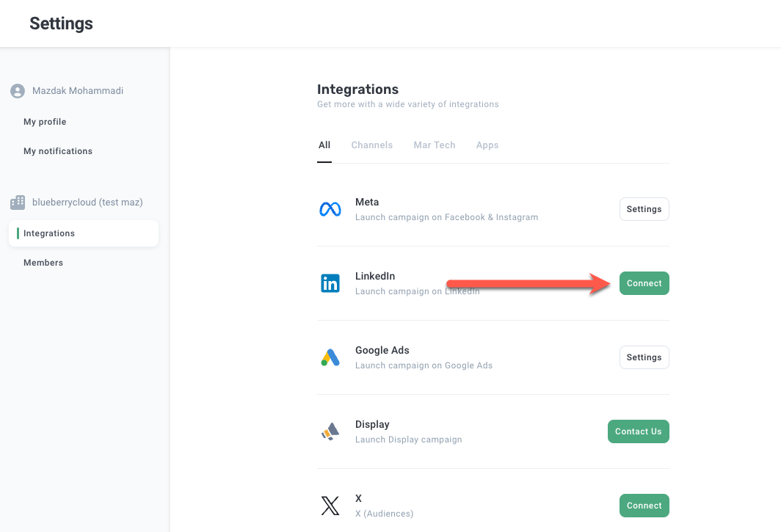The width and height of the screenshot is (781, 532).
Task: Open Google Ads Settings button
Action: click(x=644, y=357)
